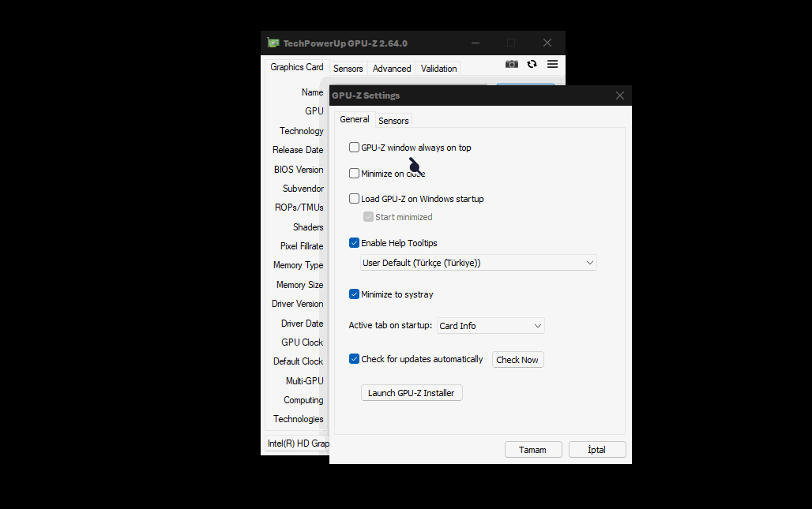The width and height of the screenshot is (812, 509).
Task: Click the GPU Clock label
Action: point(302,342)
